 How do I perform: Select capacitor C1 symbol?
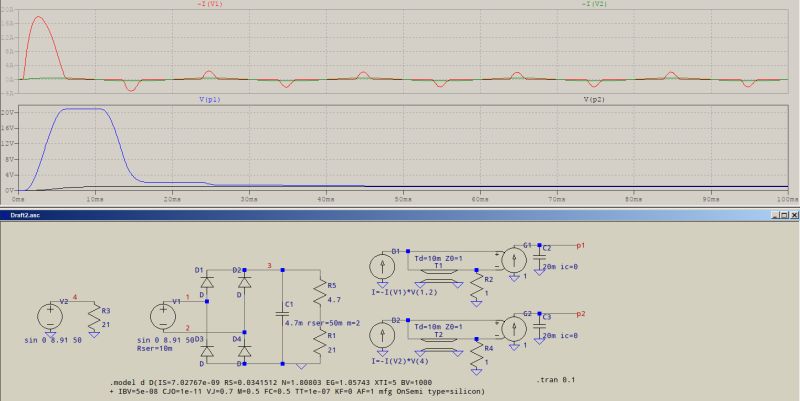click(283, 313)
